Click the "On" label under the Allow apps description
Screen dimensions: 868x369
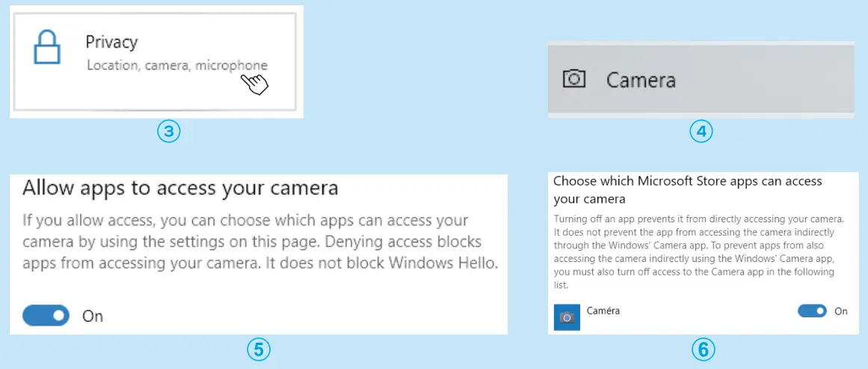[93, 316]
